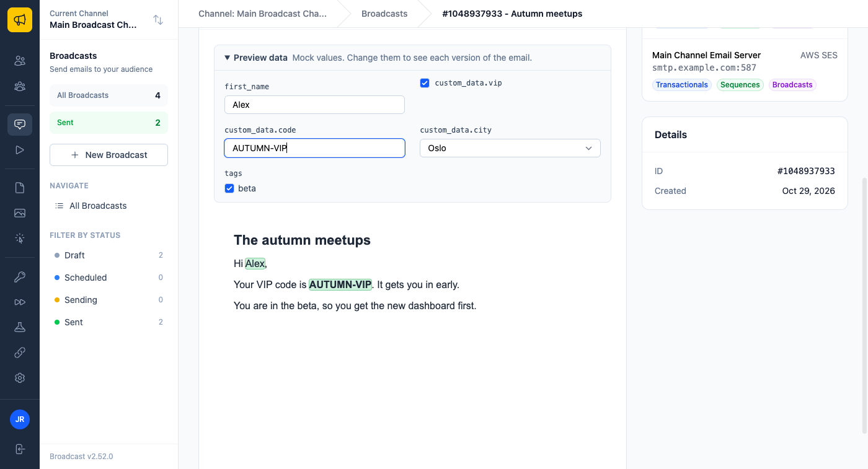868x469 pixels.
Task: Select the All Broadcasts count card
Action: pos(108,95)
